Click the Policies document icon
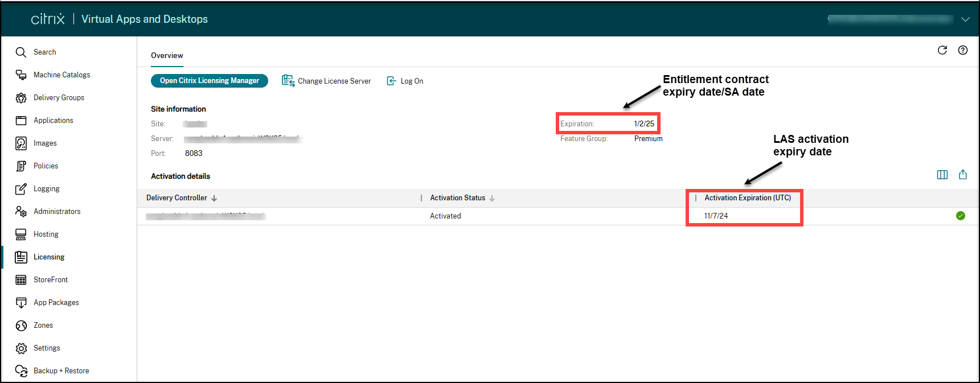Viewport: 980px width, 383px height. point(21,166)
